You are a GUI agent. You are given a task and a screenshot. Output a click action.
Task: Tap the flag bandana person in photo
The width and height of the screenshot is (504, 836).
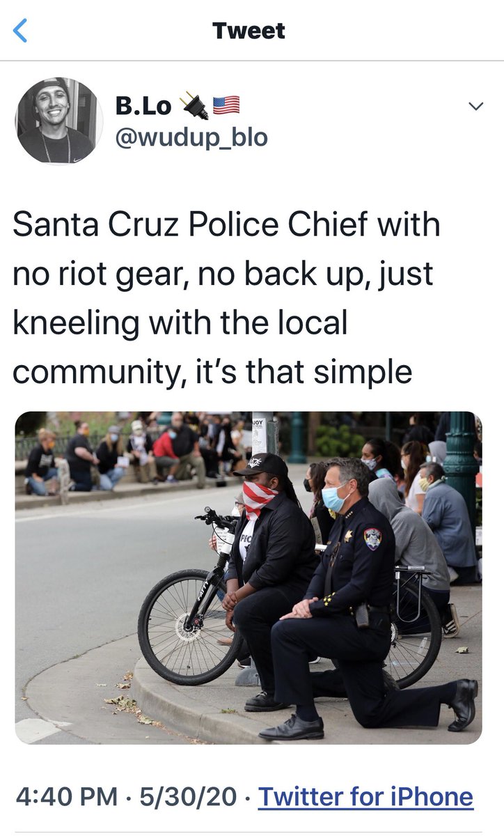(268, 571)
